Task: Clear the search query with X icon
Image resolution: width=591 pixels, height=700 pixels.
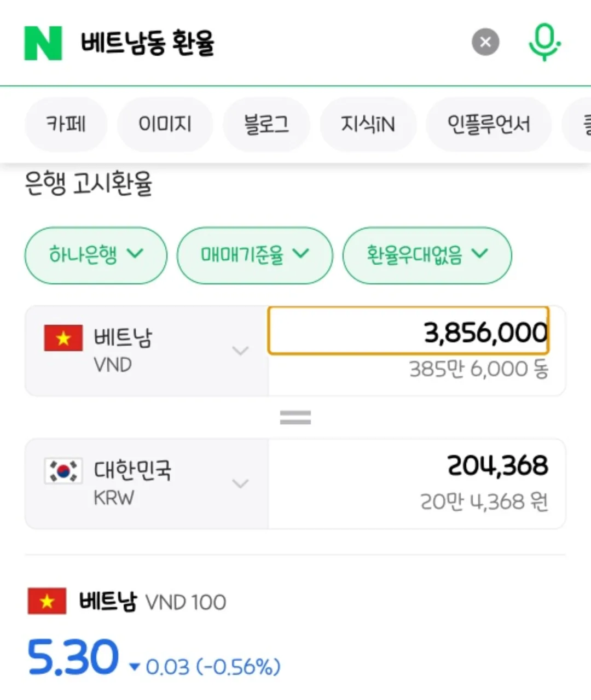Action: 485,42
